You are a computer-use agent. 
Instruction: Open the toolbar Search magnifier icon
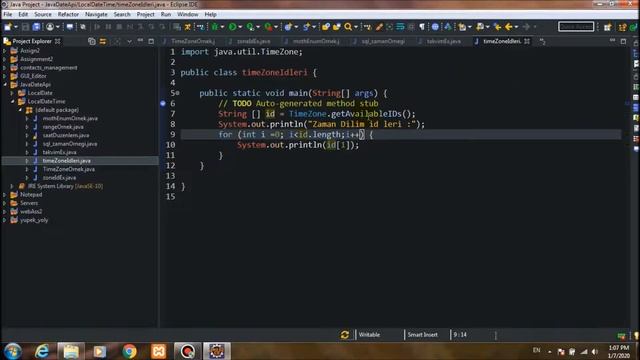tap(348, 27)
